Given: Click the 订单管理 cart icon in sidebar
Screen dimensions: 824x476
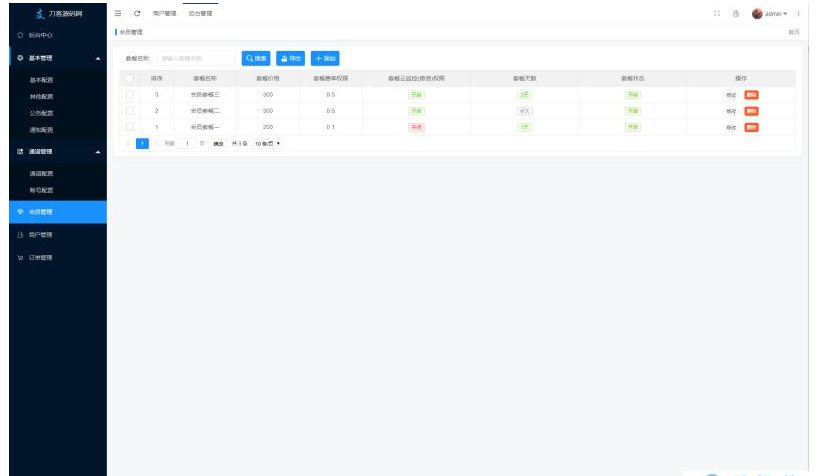Looking at the screenshot, I should [x=21, y=258].
